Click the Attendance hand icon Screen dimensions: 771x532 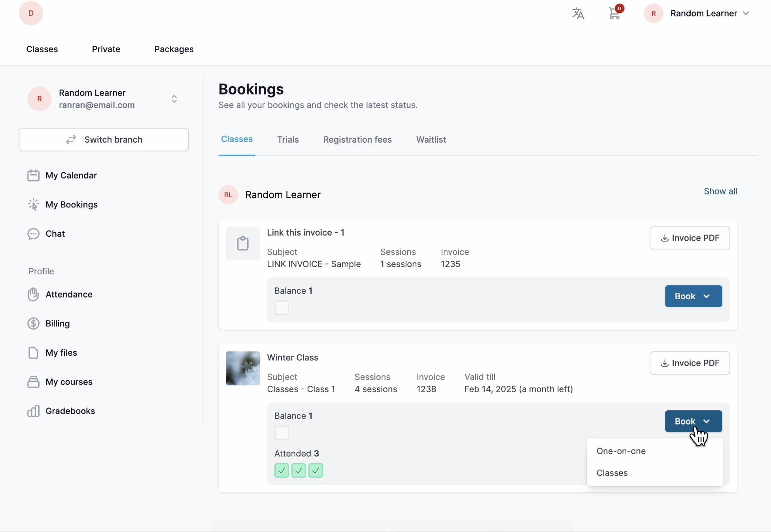point(33,294)
